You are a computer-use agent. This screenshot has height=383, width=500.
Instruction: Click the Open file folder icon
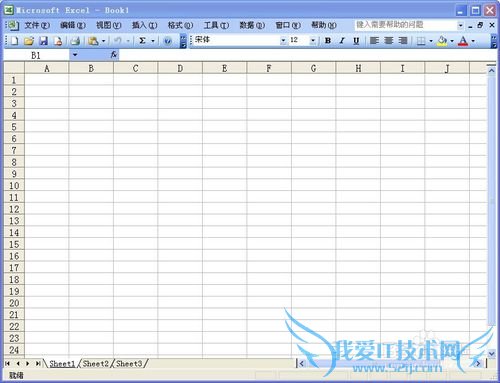pos(29,41)
